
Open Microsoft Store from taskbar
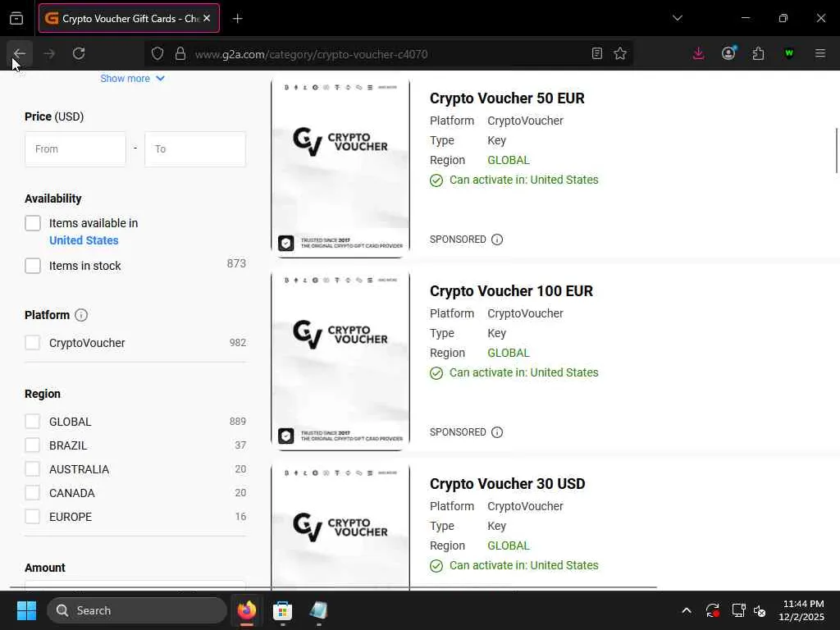[282, 610]
